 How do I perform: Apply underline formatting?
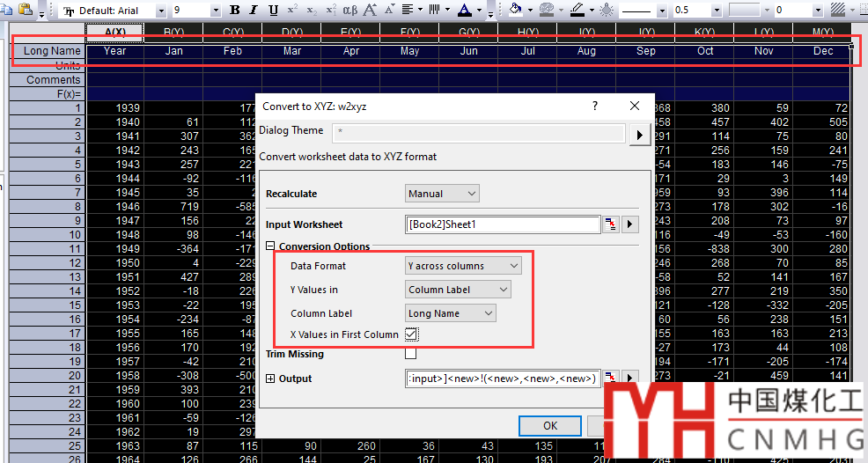273,11
